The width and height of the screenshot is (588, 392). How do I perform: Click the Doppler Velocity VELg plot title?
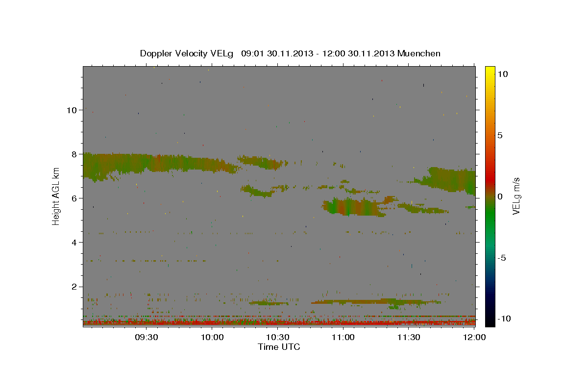point(290,53)
